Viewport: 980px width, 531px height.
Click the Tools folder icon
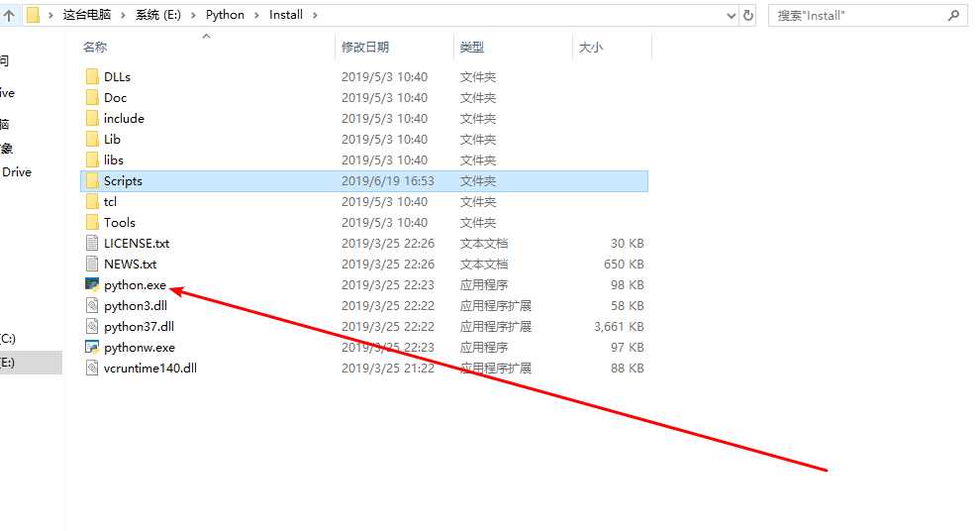[x=92, y=222]
